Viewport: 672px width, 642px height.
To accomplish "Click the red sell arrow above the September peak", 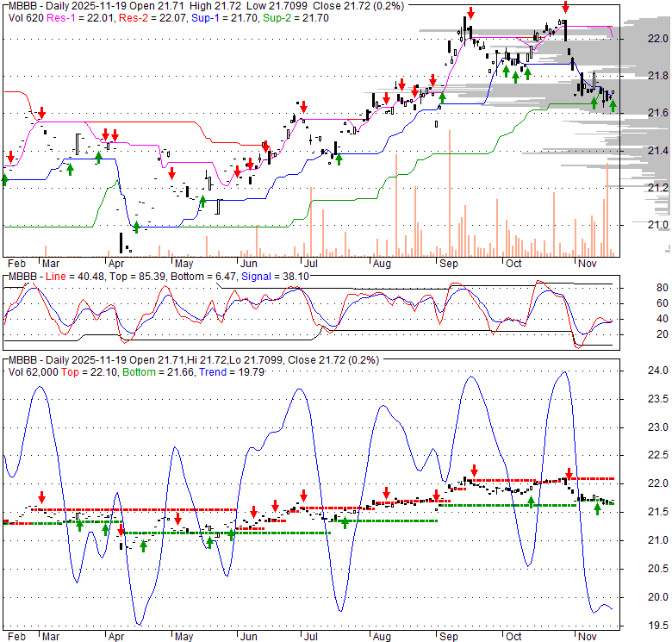I will (470, 15).
